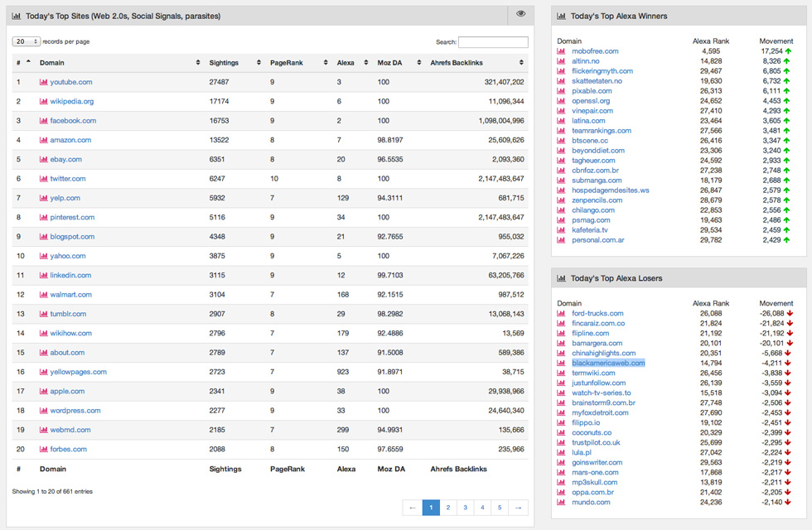Click the bar chart icon in Alexa Winners header

562,16
